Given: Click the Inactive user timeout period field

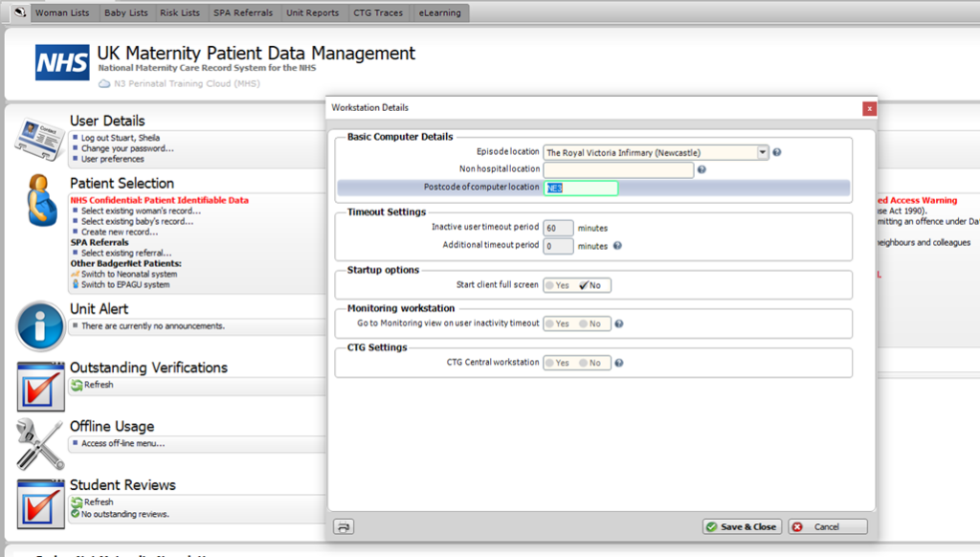Looking at the screenshot, I should 558,228.
